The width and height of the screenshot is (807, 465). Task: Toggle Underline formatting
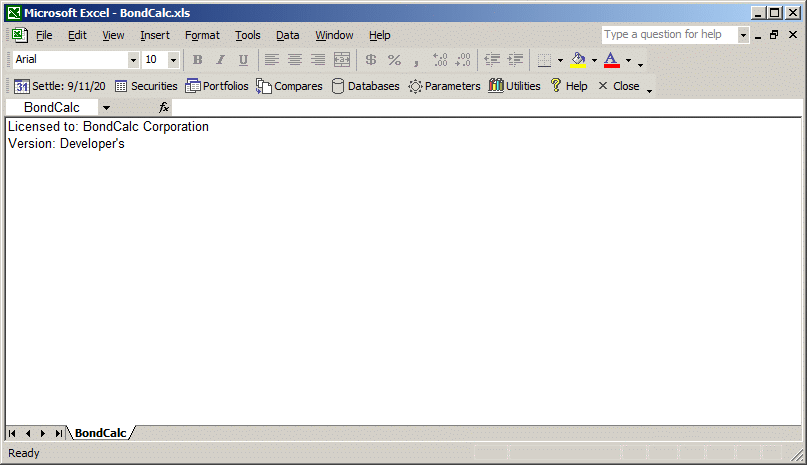[x=243, y=60]
